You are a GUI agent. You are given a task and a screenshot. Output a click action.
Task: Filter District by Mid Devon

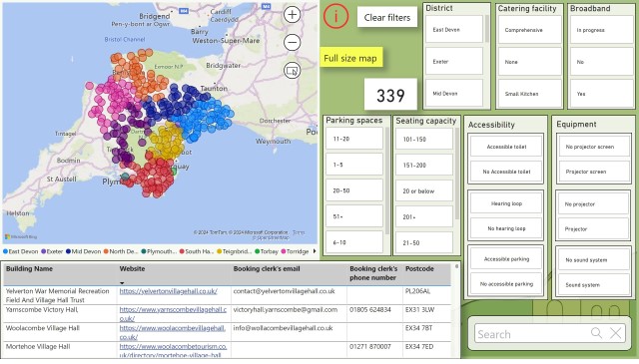click(x=454, y=93)
